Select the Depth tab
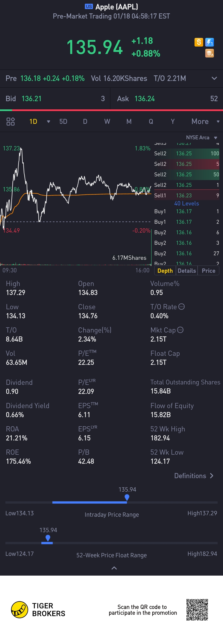 click(165, 271)
